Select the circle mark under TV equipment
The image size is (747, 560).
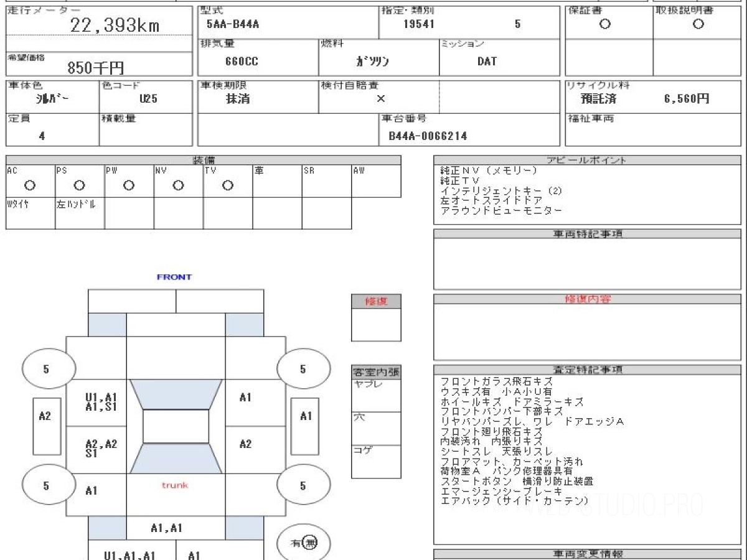(x=228, y=185)
